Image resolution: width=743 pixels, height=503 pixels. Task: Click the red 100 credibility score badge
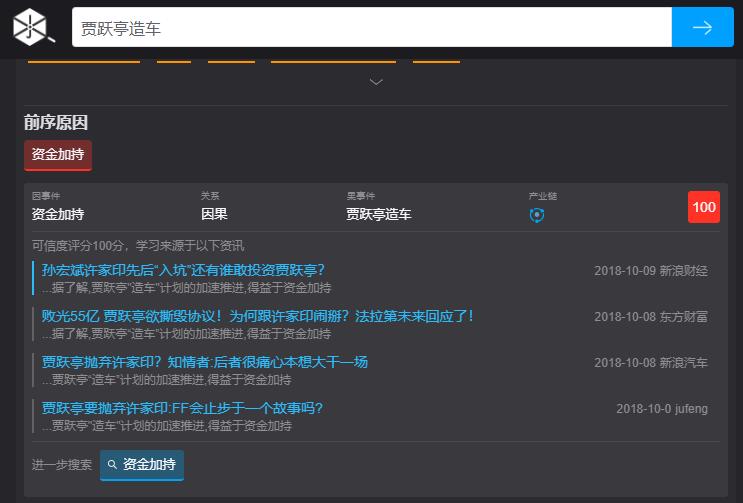[704, 207]
